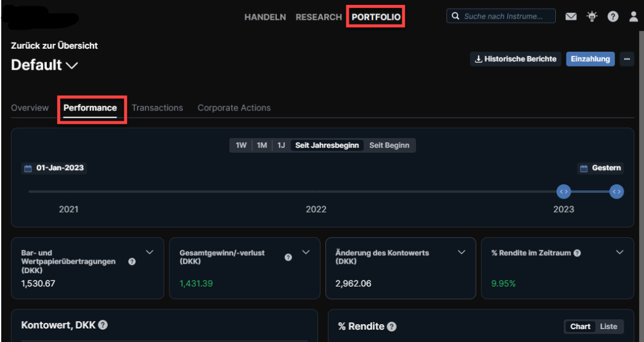Open the messages envelope icon

[x=571, y=17]
